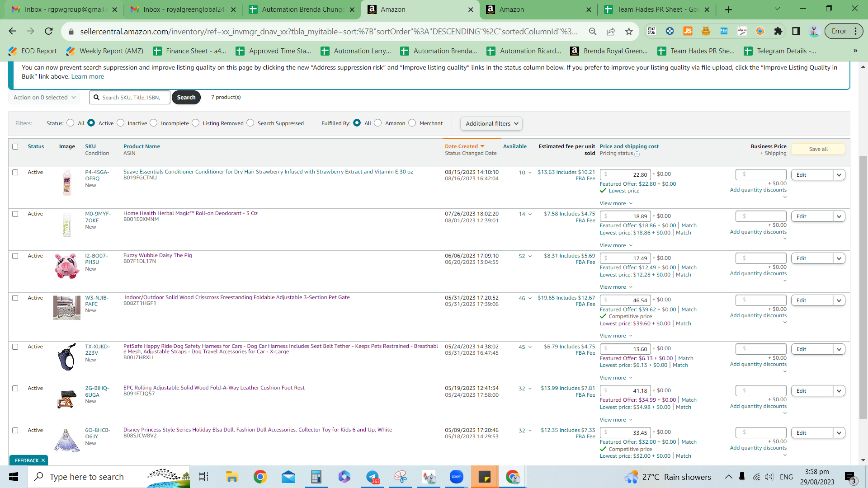Check the select-all products checkbox
Image resolution: width=868 pixels, height=488 pixels.
point(15,146)
